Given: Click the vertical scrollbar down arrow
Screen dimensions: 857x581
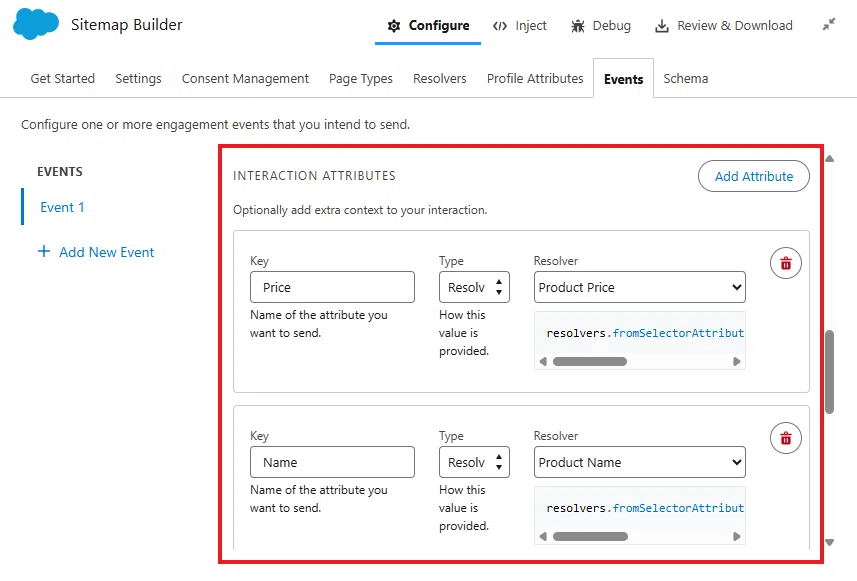Looking at the screenshot, I should (830, 543).
